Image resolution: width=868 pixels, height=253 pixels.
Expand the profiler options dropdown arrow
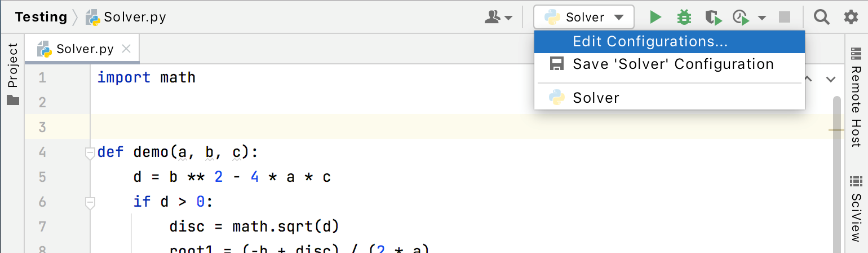[x=762, y=18]
